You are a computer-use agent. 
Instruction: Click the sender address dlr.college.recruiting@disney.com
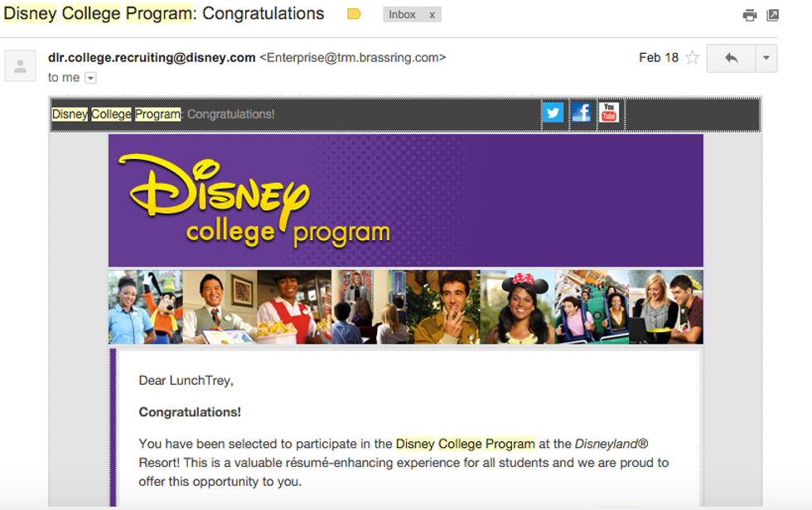[x=152, y=57]
